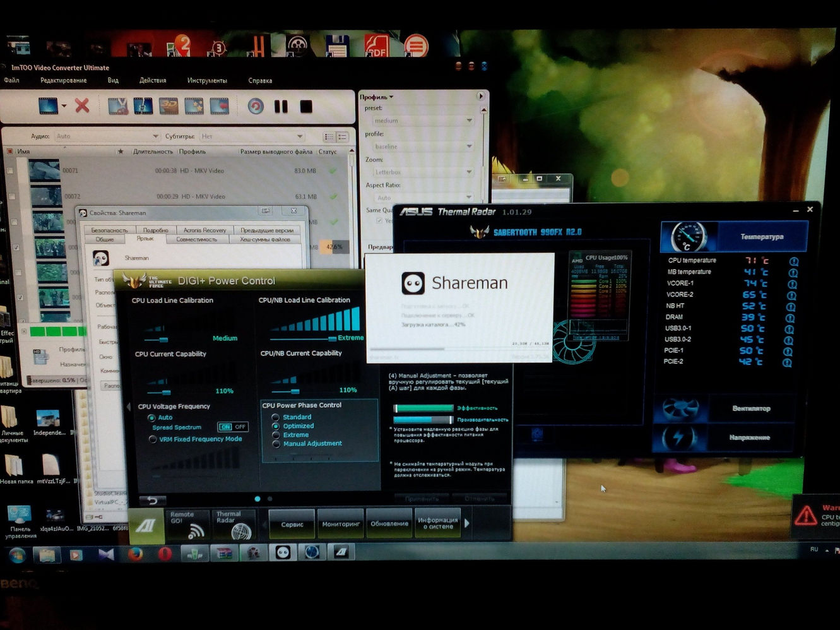Open Remote GO! in AI Suite bar

pos(187,524)
